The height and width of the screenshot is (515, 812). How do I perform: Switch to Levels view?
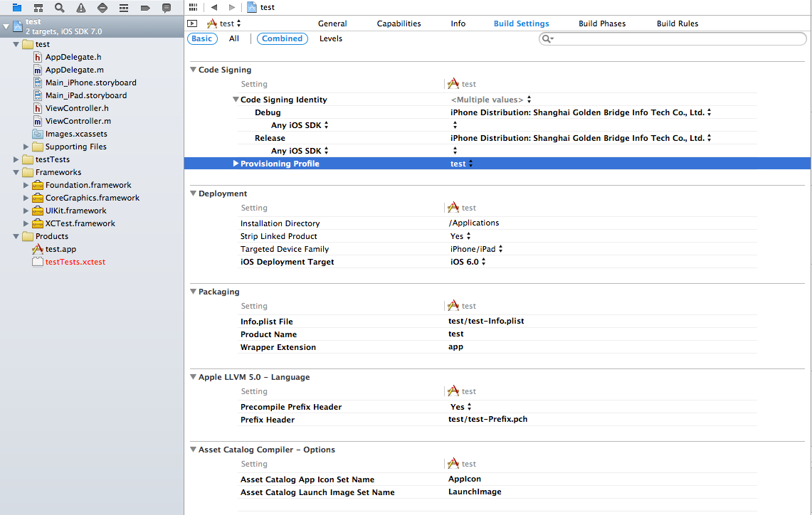[331, 39]
